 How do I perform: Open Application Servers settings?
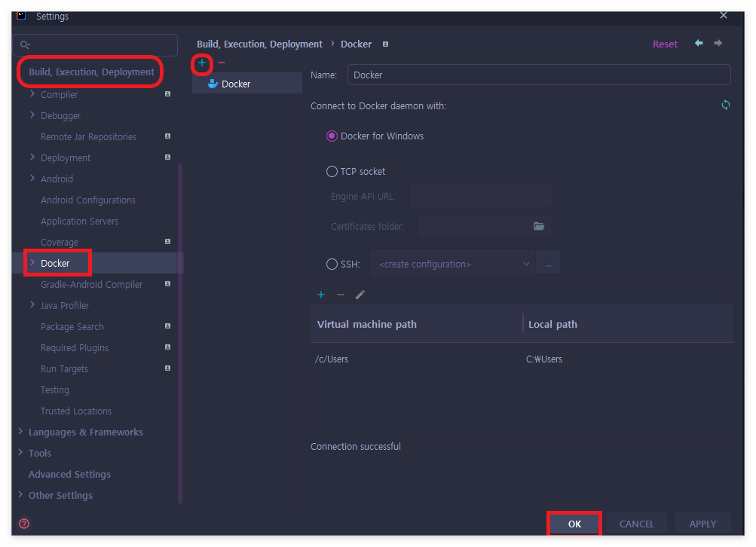pos(79,222)
